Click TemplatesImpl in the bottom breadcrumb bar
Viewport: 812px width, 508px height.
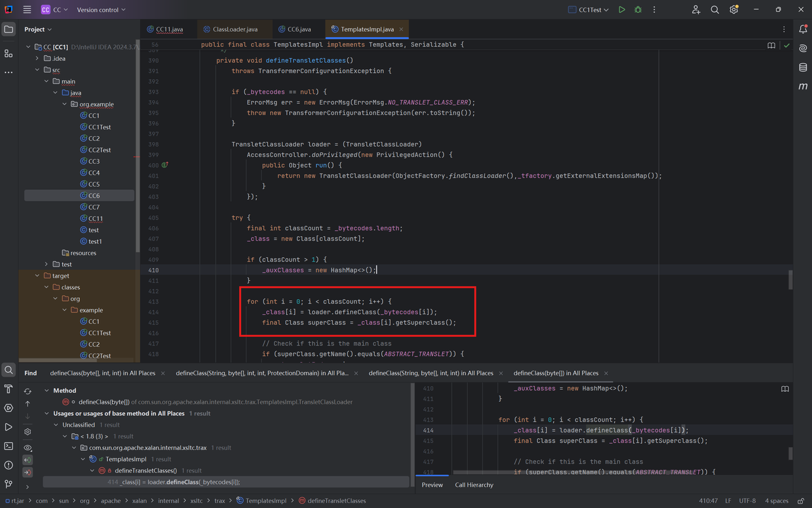[265, 500]
